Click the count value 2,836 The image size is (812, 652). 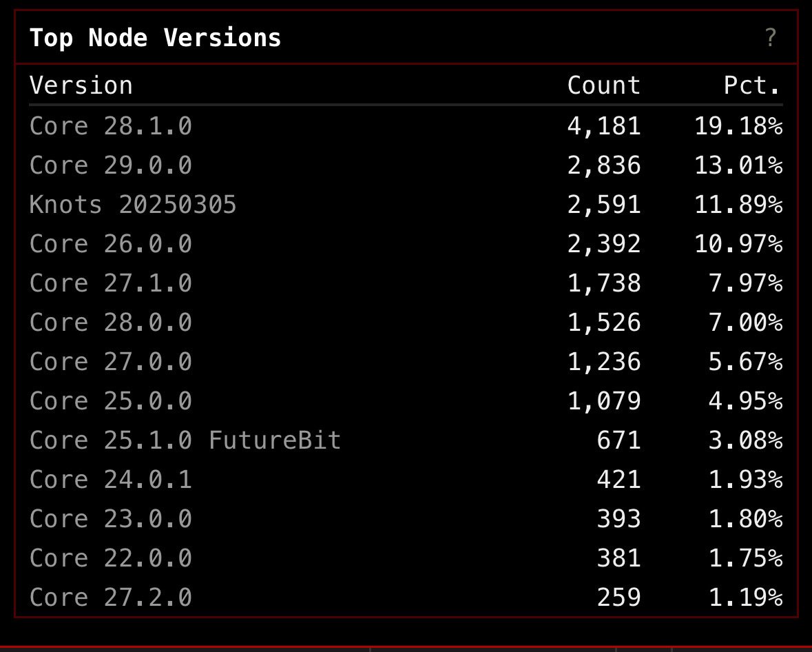[x=604, y=165]
